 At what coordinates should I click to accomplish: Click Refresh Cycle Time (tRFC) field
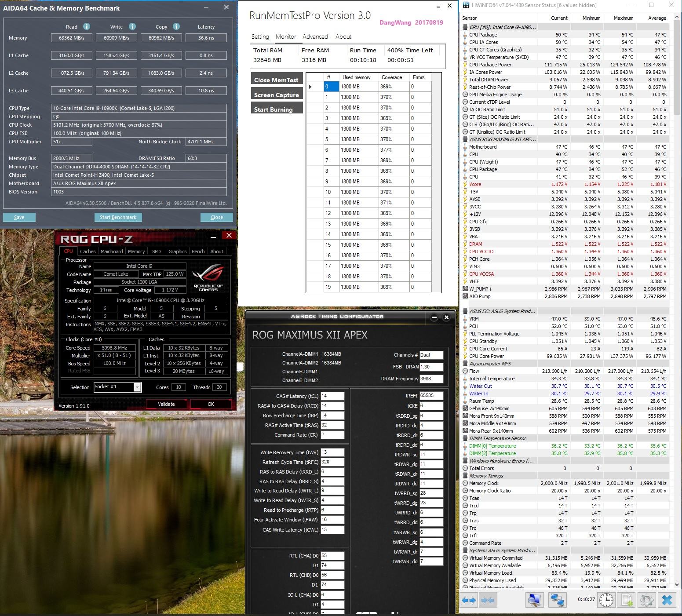click(332, 462)
